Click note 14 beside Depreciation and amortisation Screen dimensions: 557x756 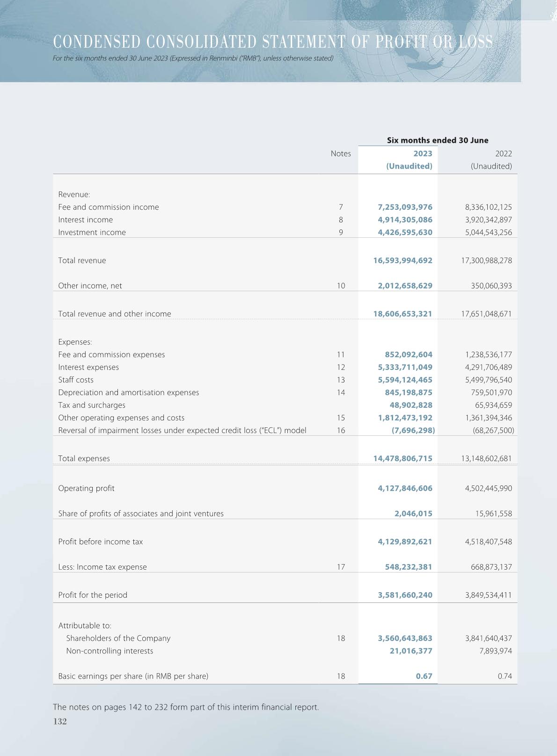341,392
